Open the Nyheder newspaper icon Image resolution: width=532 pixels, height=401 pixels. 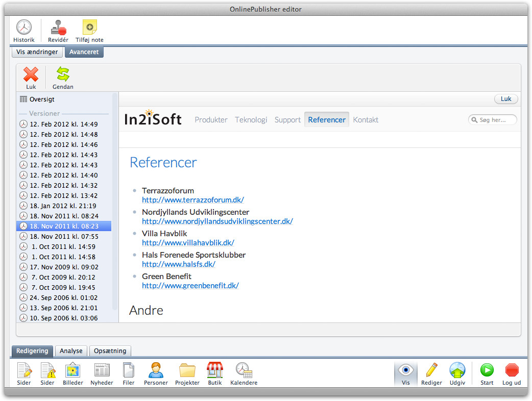click(x=102, y=370)
